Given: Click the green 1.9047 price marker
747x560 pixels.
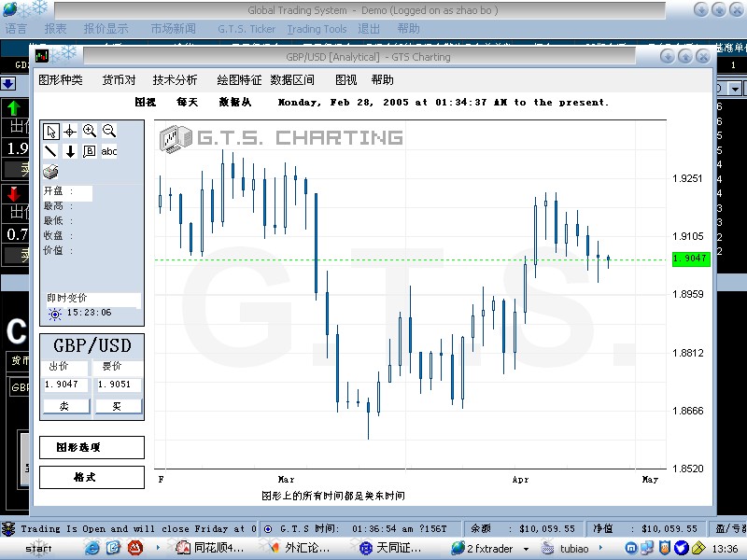Looking at the screenshot, I should pyautogui.click(x=691, y=259).
